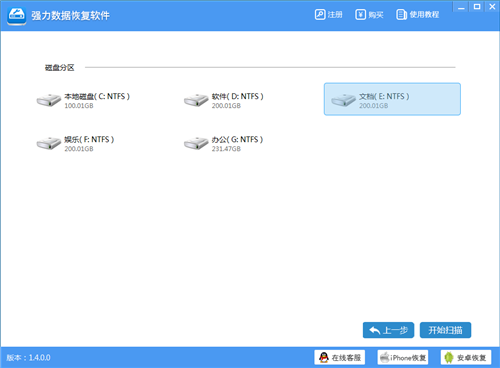Click the 100.01GB size text
This screenshot has width=500, height=368.
tap(79, 106)
